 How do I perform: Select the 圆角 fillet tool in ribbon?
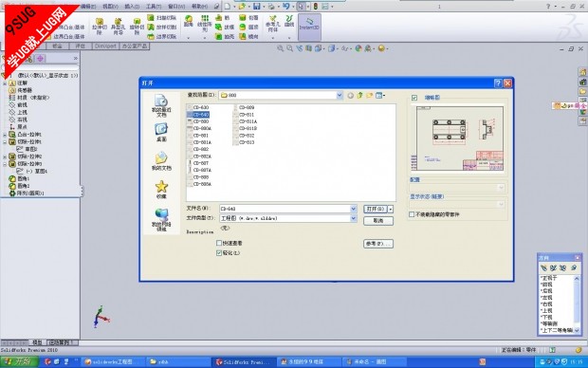[188, 22]
